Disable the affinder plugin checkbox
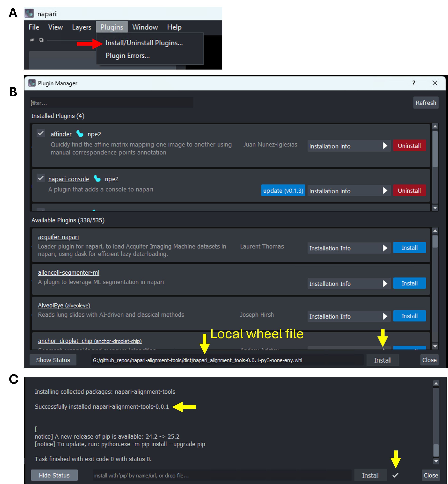 41,133
